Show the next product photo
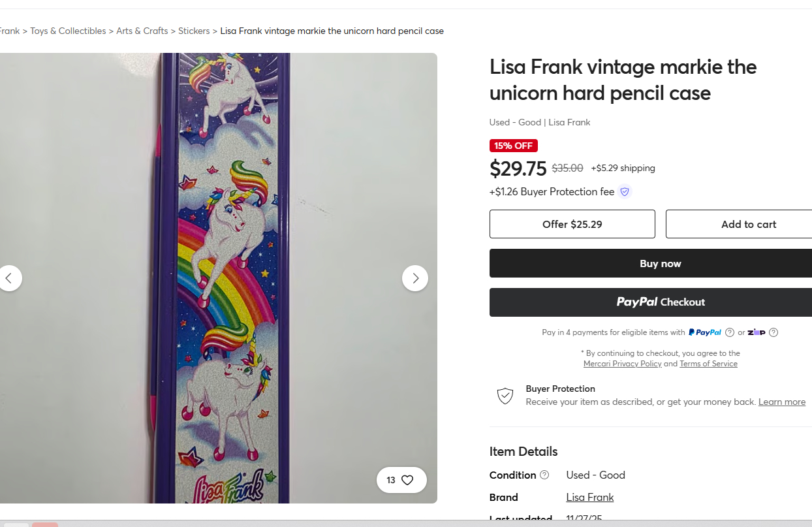Screen dimensions: 812x527 (415, 278)
